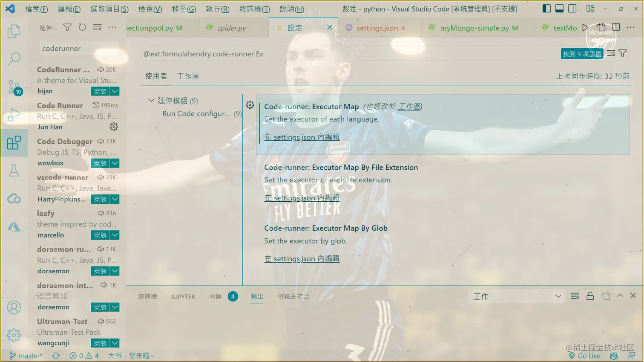Open the 檔案(F) menu
Viewport: 644px width, 362px height.
click(x=36, y=9)
